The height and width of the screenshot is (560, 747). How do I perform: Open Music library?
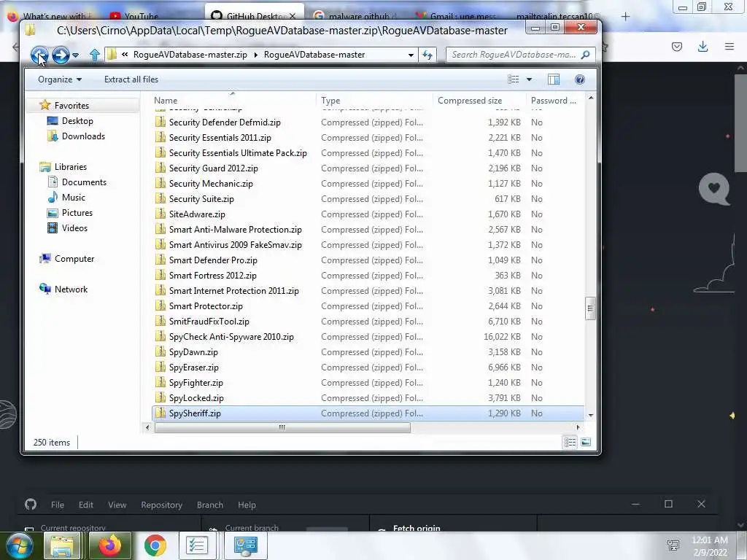tap(73, 197)
